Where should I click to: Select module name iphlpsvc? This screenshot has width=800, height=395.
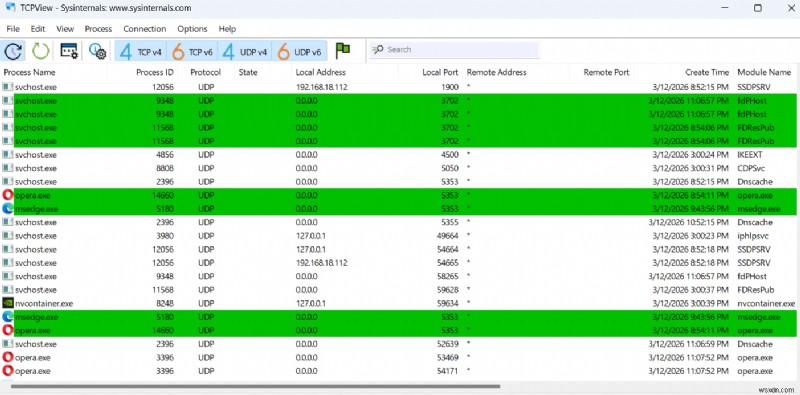coord(753,236)
